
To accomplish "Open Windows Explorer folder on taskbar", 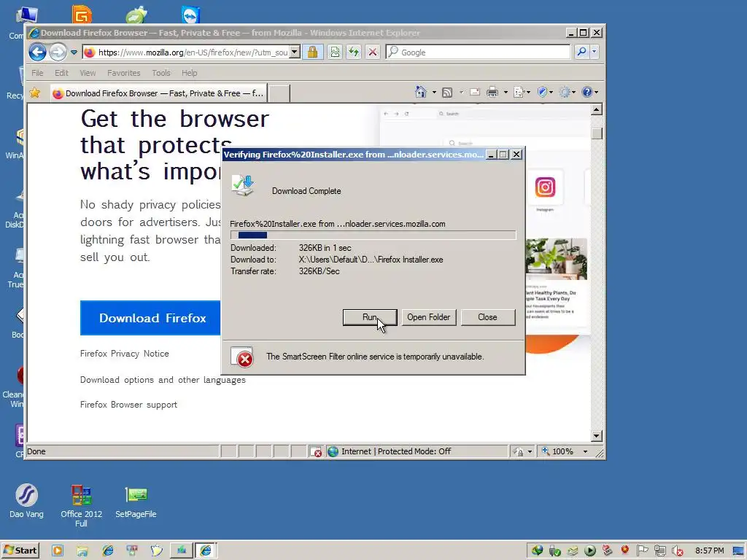I will [x=82, y=551].
